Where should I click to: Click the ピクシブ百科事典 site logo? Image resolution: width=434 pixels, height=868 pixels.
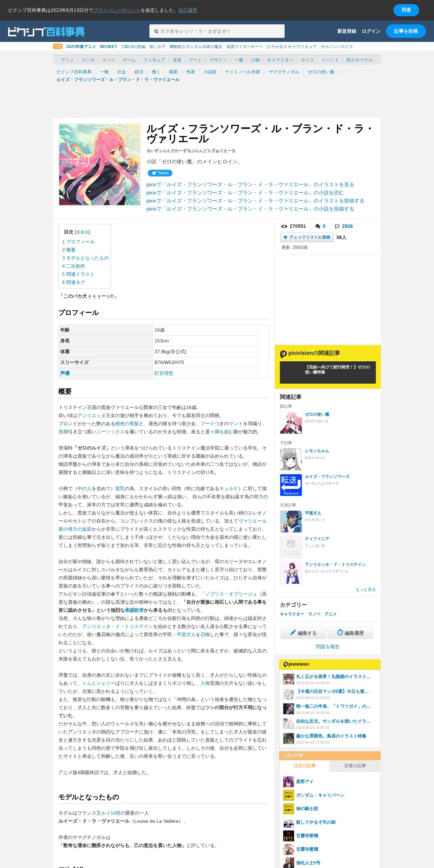pos(46,31)
